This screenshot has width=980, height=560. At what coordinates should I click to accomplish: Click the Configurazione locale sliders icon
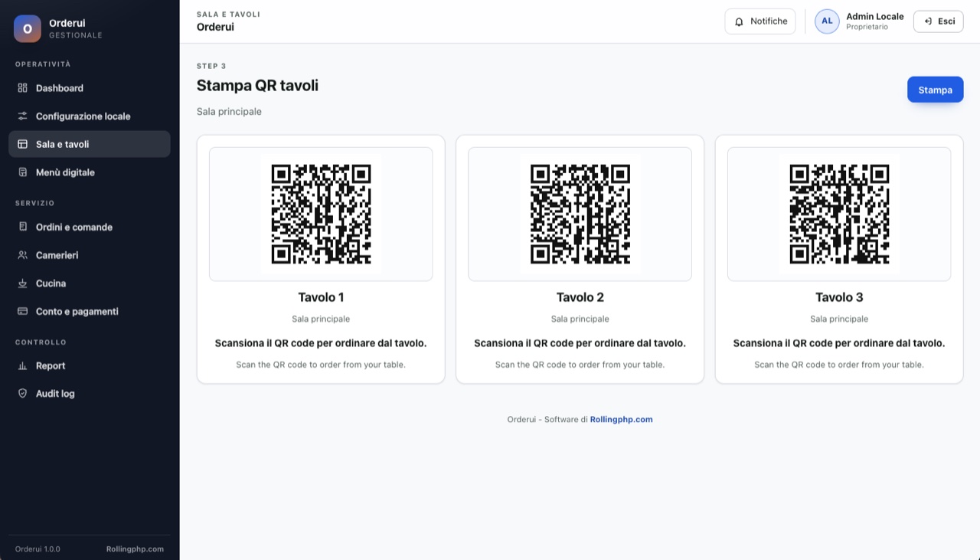tap(22, 116)
